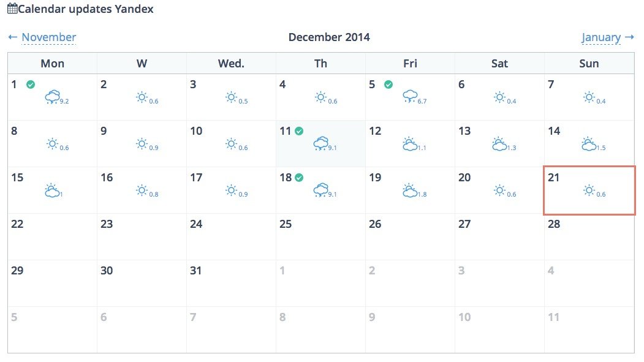The image size is (644, 362).
Task: Click the green checkmark on December 18
Action: pos(300,177)
